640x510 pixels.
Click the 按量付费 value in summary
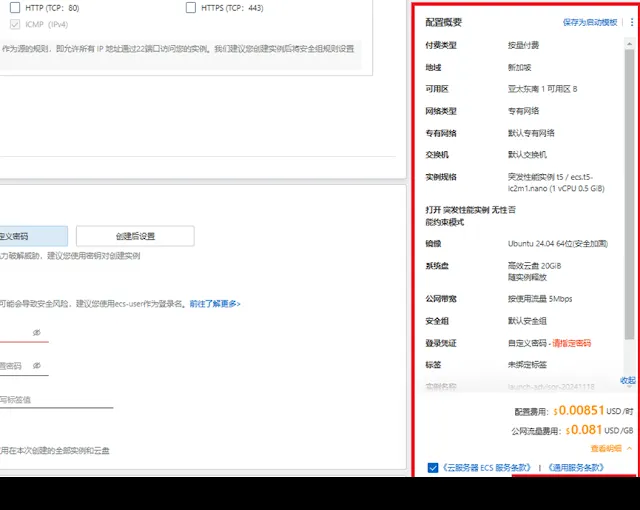pos(523,45)
